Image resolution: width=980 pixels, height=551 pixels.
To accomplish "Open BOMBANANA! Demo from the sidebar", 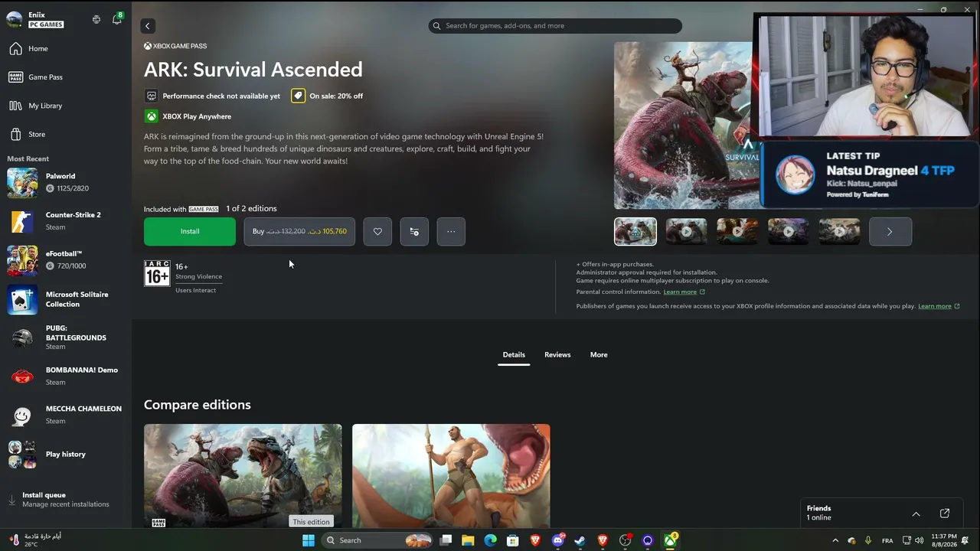I will (65, 376).
